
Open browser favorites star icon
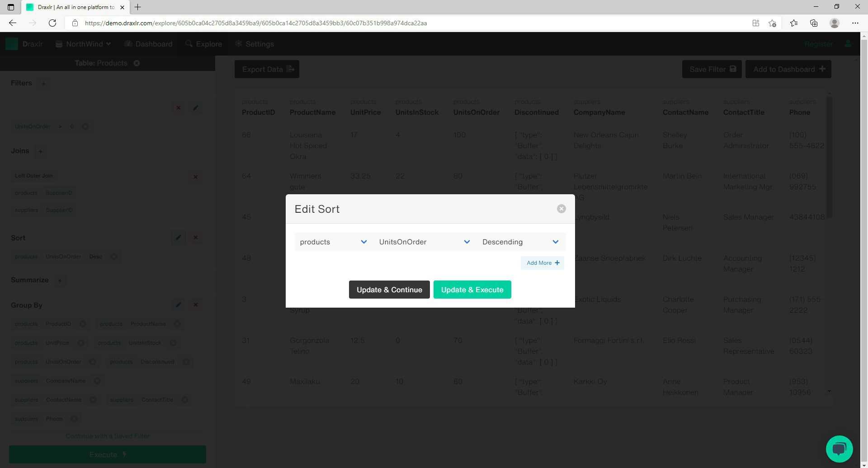pyautogui.click(x=793, y=23)
